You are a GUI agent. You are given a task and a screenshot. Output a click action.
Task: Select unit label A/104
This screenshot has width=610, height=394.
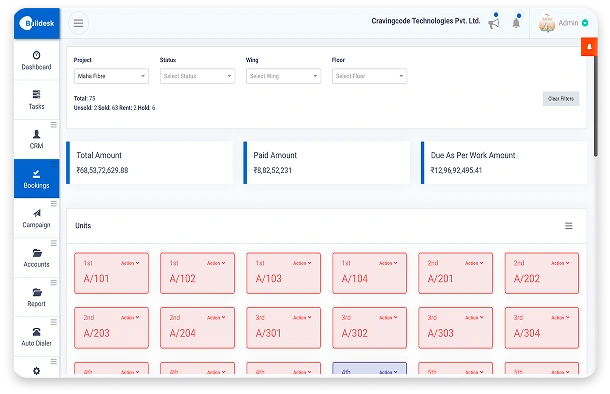click(354, 279)
